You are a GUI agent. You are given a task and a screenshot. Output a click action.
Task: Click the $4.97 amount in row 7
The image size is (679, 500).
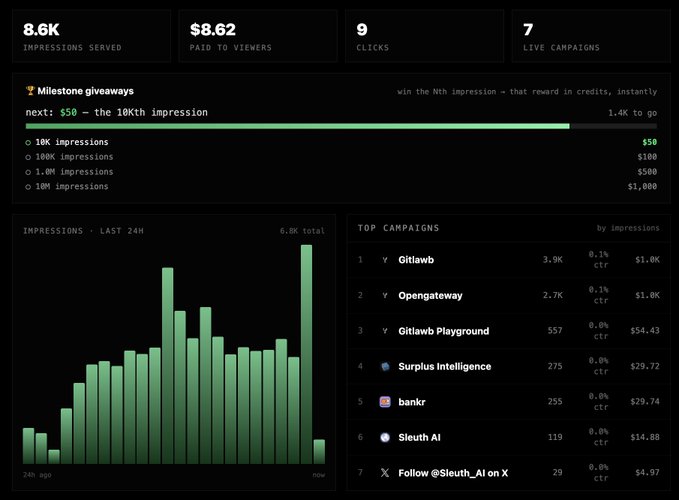click(647, 473)
